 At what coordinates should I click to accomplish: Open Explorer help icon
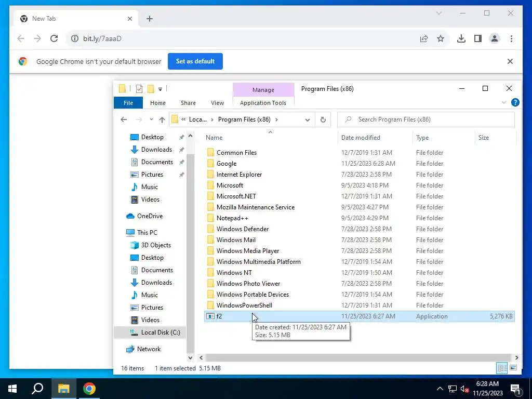[x=515, y=102]
